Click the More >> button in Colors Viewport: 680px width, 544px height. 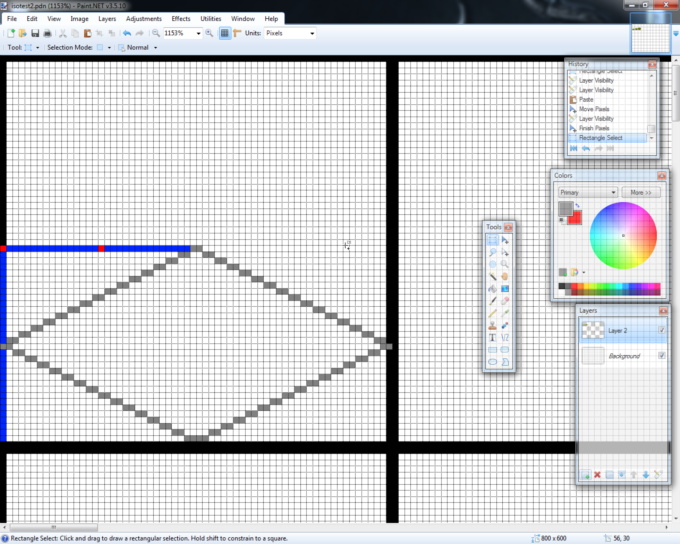(641, 192)
